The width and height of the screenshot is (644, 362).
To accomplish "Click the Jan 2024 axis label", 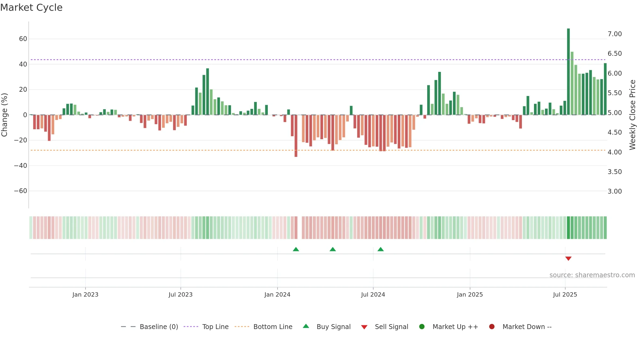I will [x=277, y=294].
